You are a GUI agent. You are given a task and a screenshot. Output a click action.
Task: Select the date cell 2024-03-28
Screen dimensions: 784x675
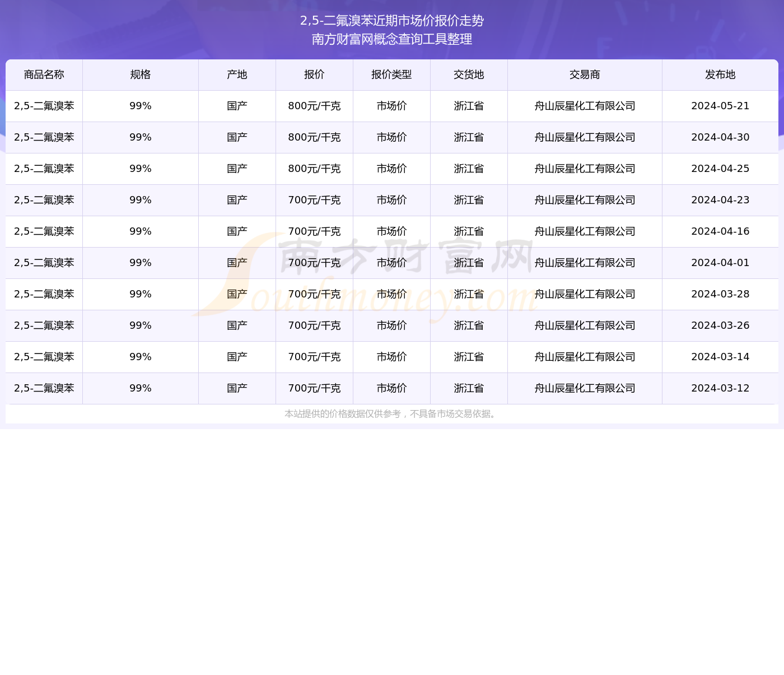pyautogui.click(x=720, y=295)
